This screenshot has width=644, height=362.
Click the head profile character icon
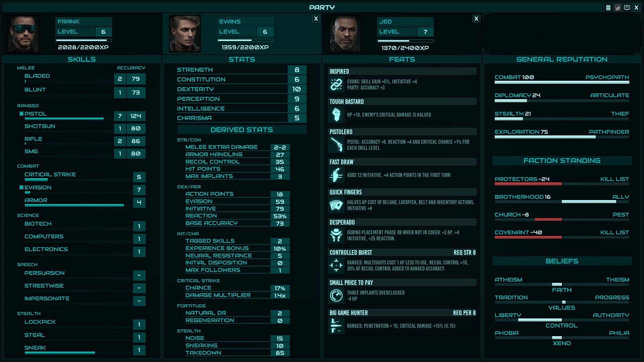point(618,7)
